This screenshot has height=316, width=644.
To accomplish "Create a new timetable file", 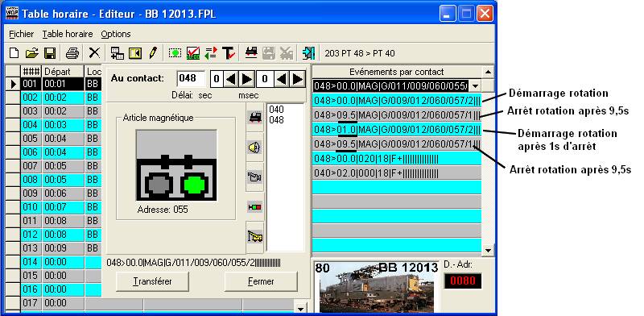I will (x=14, y=53).
